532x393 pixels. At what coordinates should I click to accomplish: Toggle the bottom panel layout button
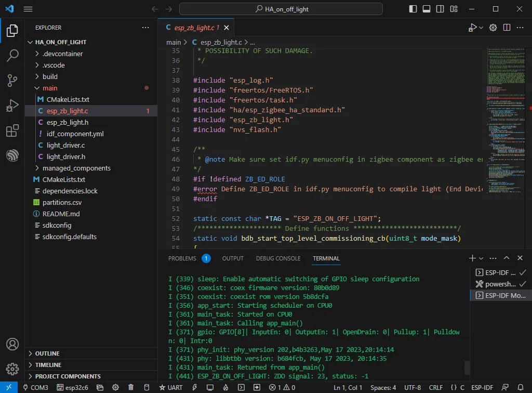coord(427,9)
